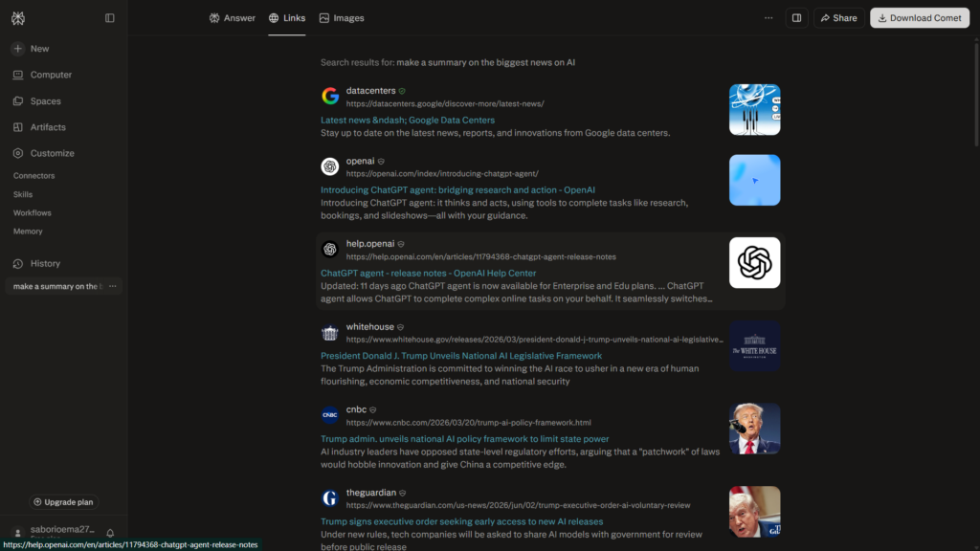Go to Workflows
The height and width of the screenshot is (551, 980).
point(32,213)
